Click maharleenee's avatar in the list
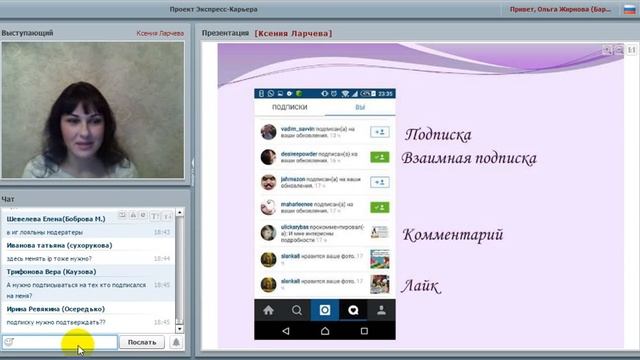 tap(268, 207)
